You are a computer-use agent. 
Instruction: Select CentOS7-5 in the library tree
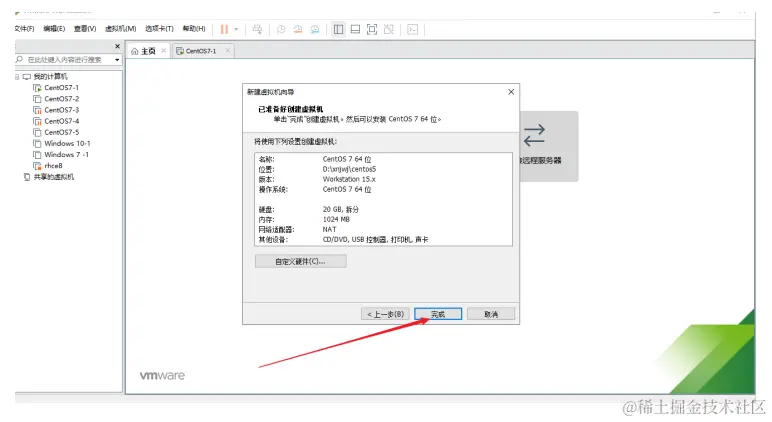(62, 132)
